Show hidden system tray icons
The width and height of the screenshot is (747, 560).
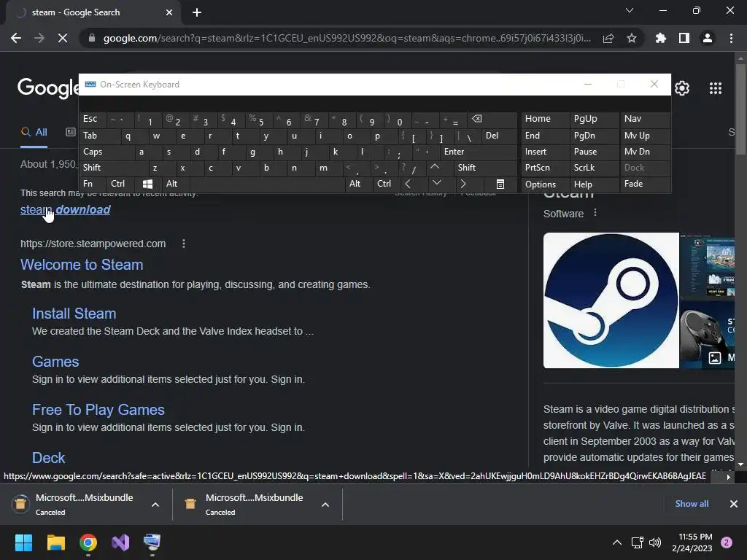pyautogui.click(x=617, y=542)
